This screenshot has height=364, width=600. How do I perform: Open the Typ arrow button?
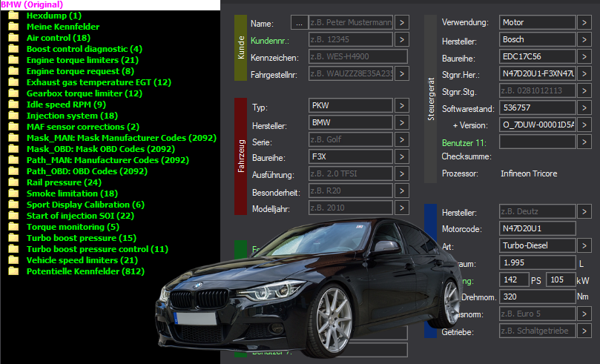point(401,105)
